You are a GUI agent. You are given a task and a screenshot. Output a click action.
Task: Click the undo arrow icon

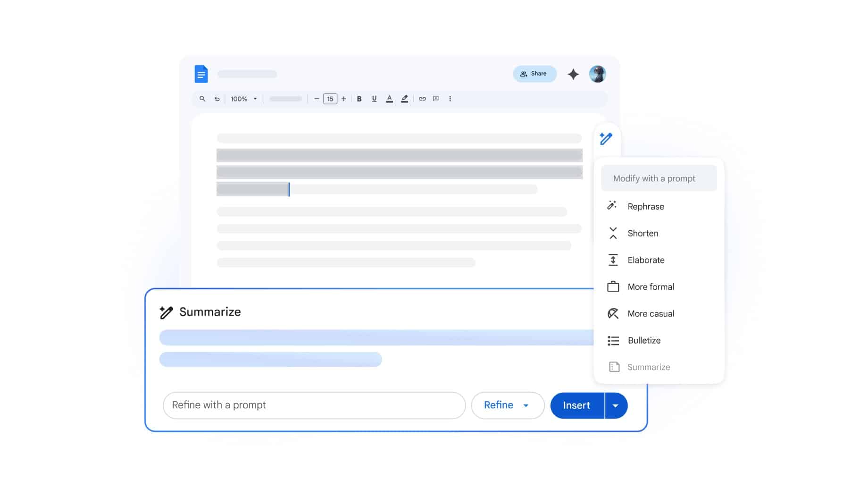[x=217, y=99]
